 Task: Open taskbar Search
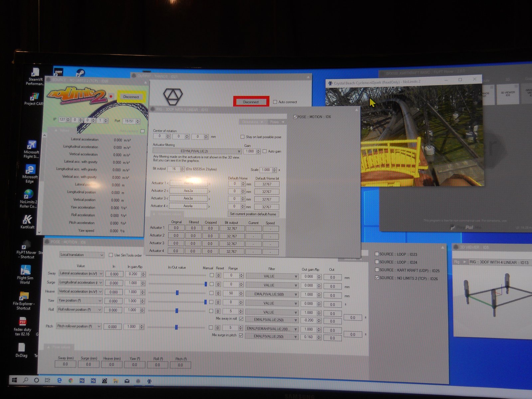(x=26, y=380)
